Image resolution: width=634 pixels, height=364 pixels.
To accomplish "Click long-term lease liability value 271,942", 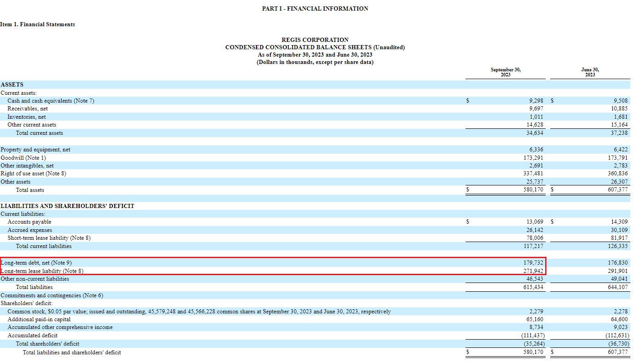I will click(x=533, y=271).
